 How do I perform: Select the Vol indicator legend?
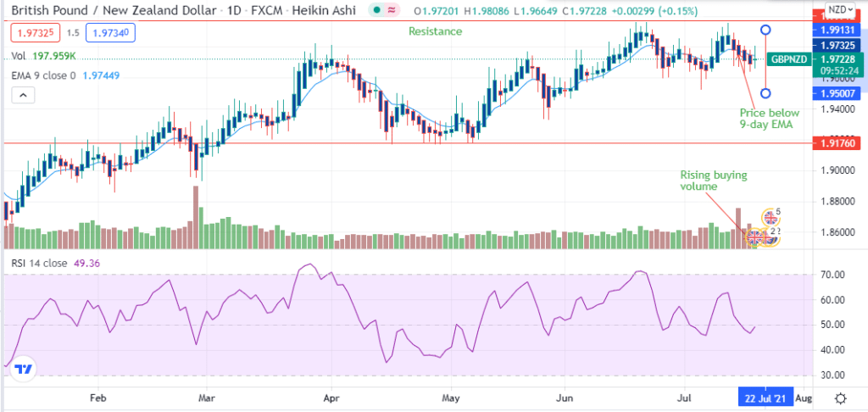(47, 57)
